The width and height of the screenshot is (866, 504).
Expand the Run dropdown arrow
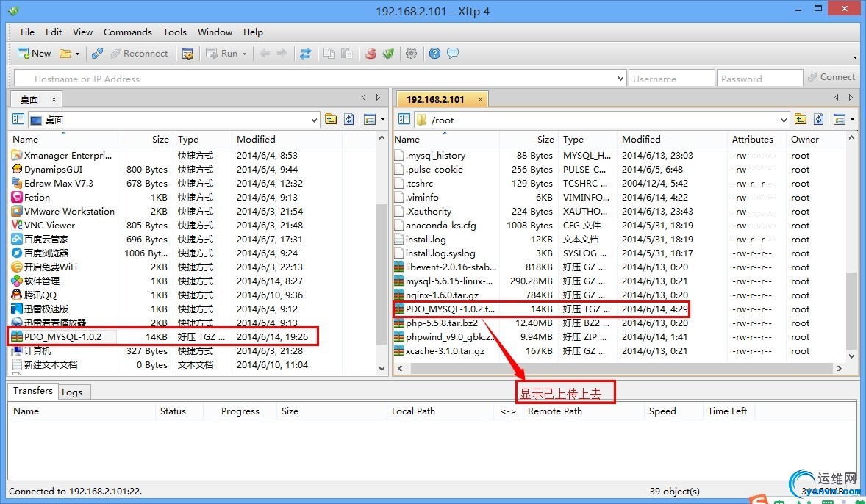click(244, 54)
